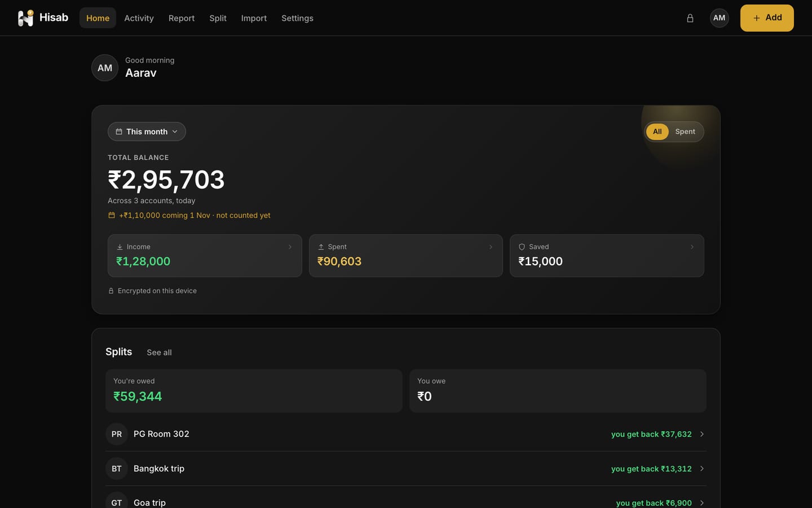Switch the view to Spent
Screen dimensions: 812x508
click(x=685, y=132)
